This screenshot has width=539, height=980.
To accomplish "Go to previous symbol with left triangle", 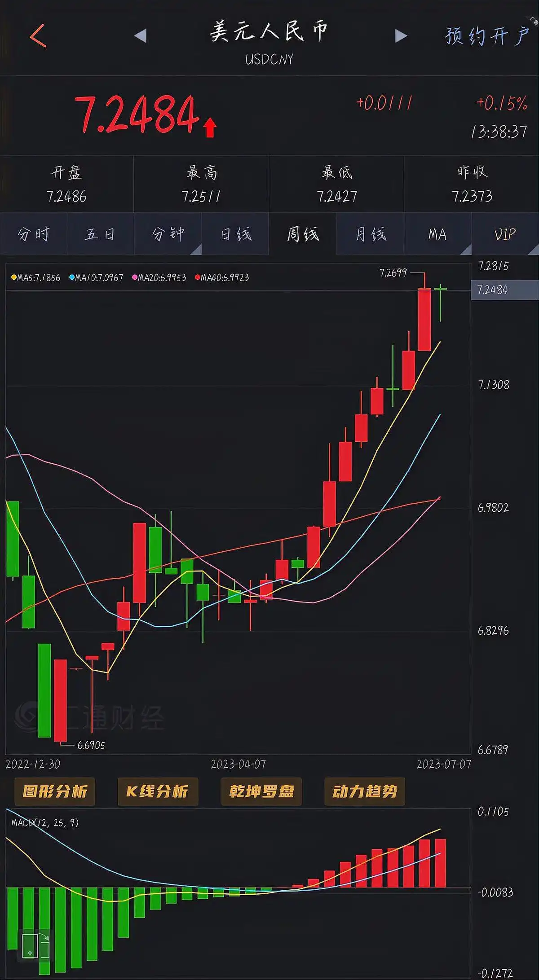I will click(x=141, y=36).
